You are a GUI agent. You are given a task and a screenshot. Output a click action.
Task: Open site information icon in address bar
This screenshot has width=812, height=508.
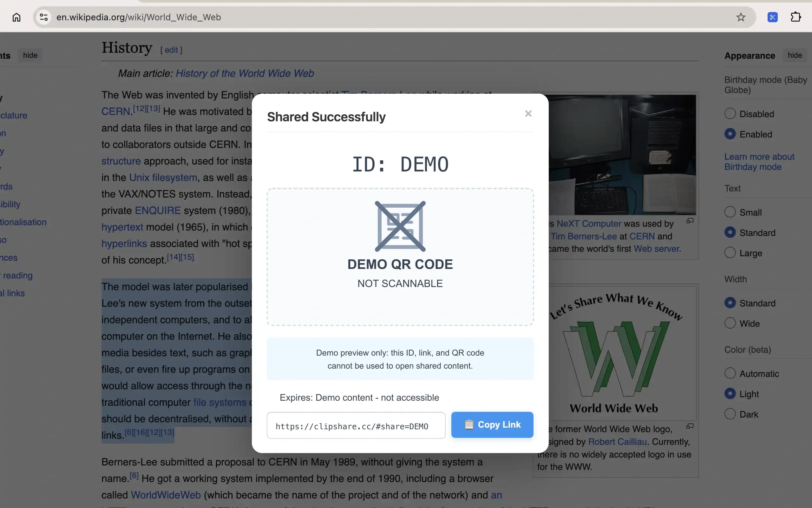[44, 17]
